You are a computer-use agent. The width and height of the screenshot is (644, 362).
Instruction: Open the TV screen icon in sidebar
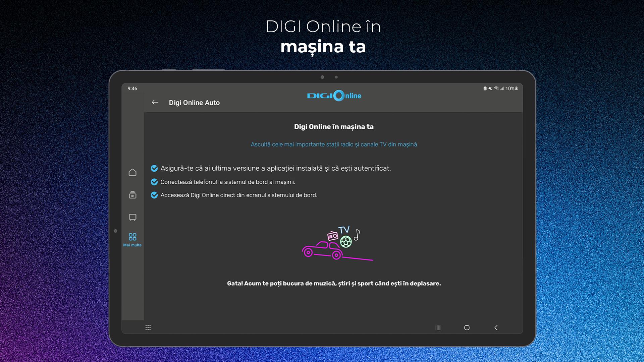click(132, 217)
